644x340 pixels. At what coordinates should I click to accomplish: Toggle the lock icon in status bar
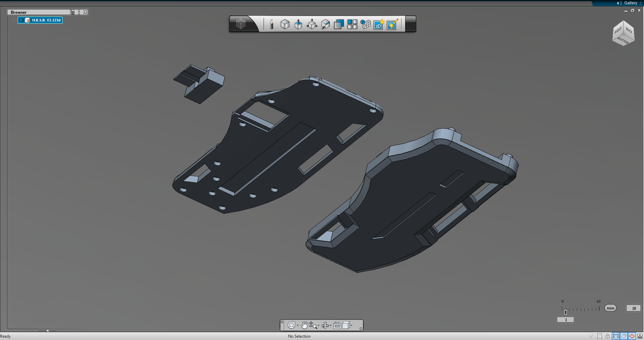(x=607, y=336)
